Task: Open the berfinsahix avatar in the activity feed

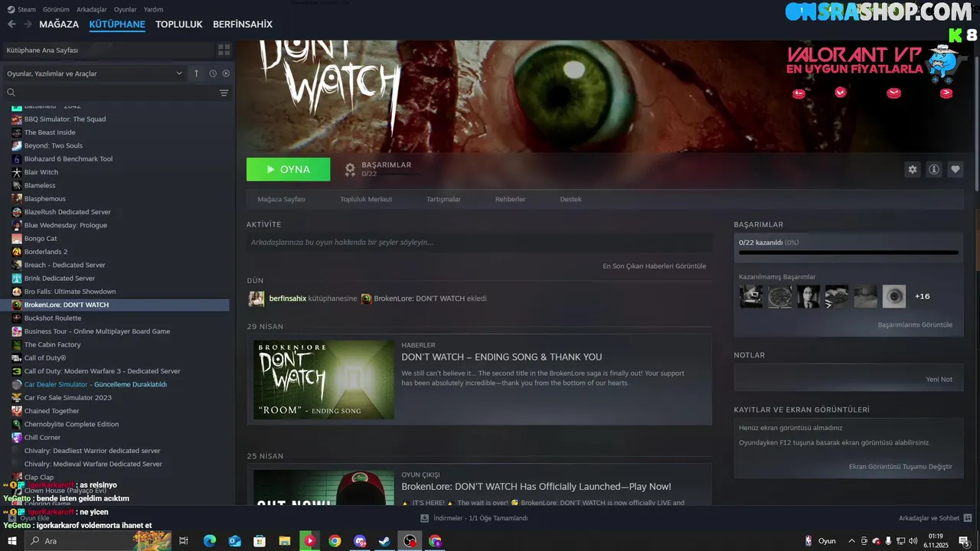Action: [x=256, y=298]
